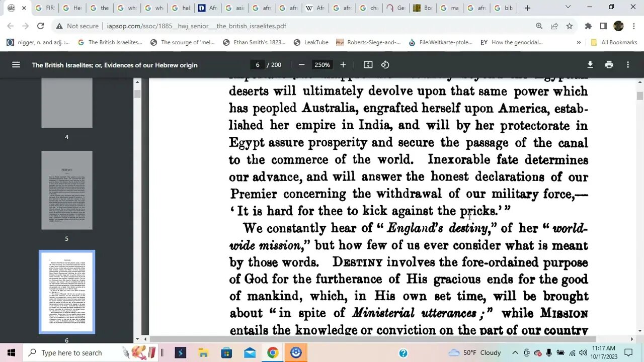Bookmark this page with star icon
Image resolution: width=644 pixels, height=362 pixels.
click(x=569, y=26)
